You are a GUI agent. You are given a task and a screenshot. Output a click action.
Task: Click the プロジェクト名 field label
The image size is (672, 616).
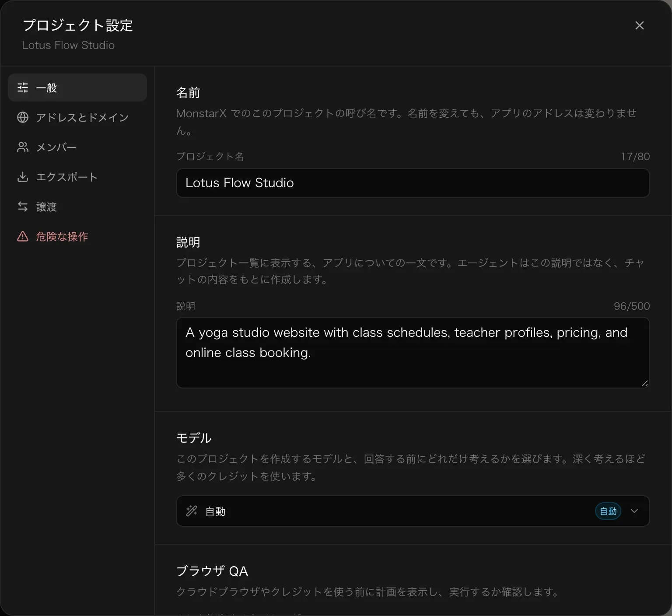[210, 156]
